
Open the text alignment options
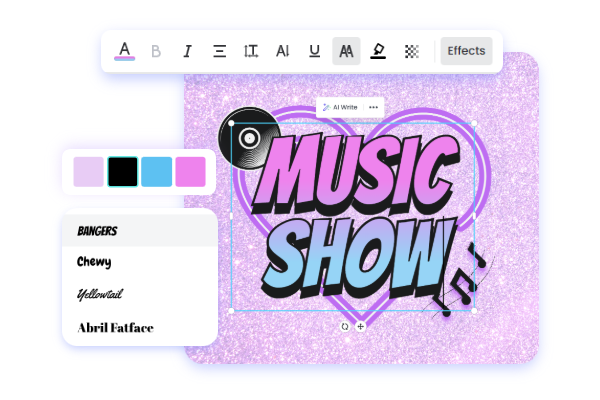[x=219, y=51]
